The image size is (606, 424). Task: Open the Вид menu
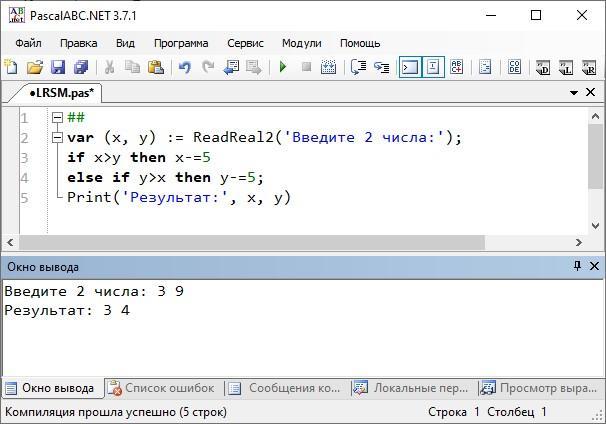125,43
